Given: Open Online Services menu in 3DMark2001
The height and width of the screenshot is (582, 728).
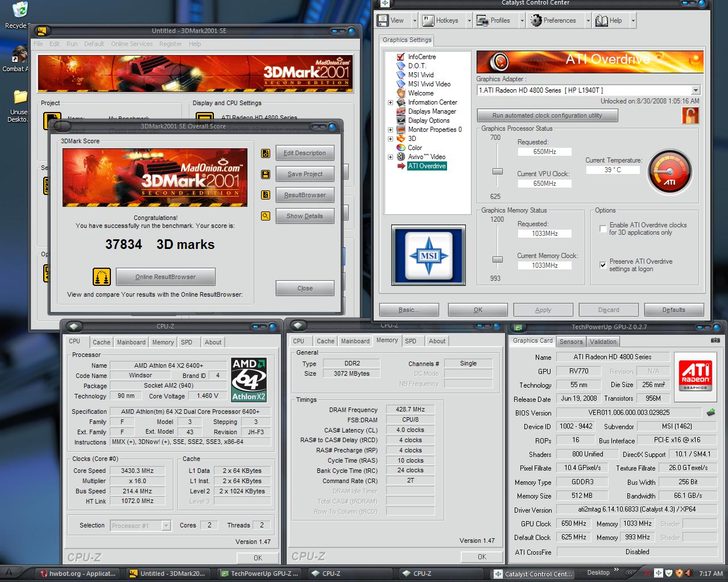Looking at the screenshot, I should [131, 44].
